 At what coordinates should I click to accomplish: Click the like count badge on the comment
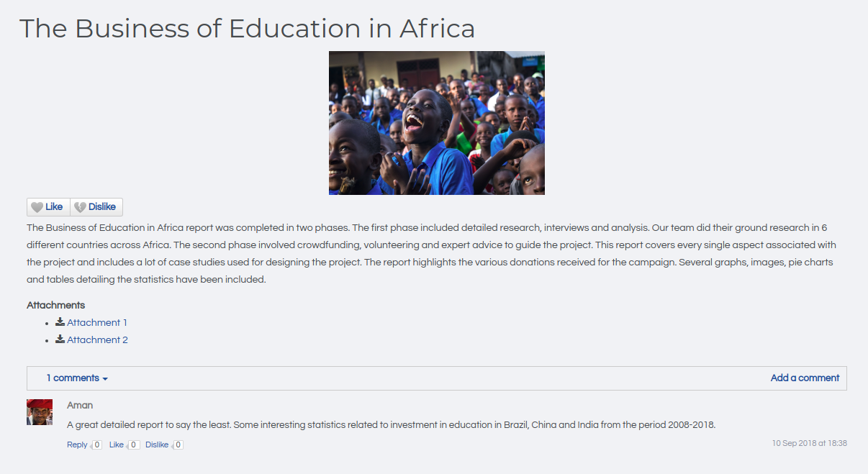pos(133,445)
